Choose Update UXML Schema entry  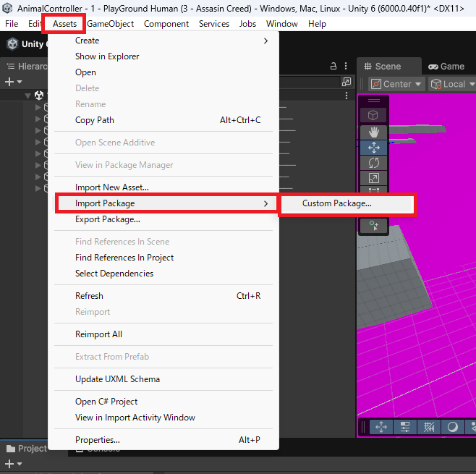[x=163, y=379]
